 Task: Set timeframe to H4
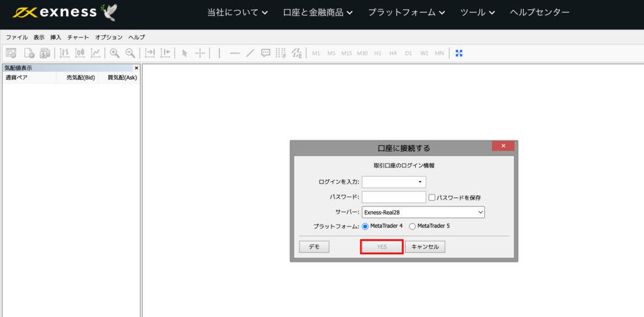393,53
